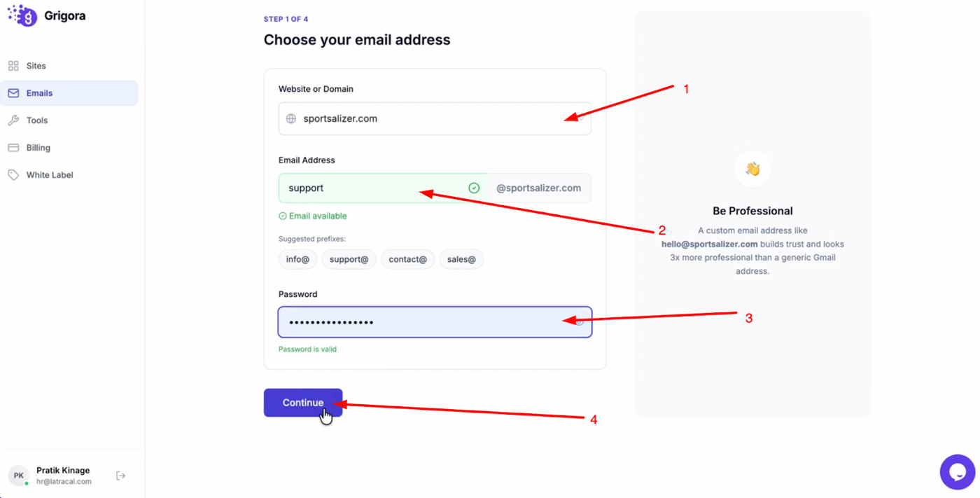The image size is (980, 498).
Task: Open the Billing menu item
Action: pos(38,148)
